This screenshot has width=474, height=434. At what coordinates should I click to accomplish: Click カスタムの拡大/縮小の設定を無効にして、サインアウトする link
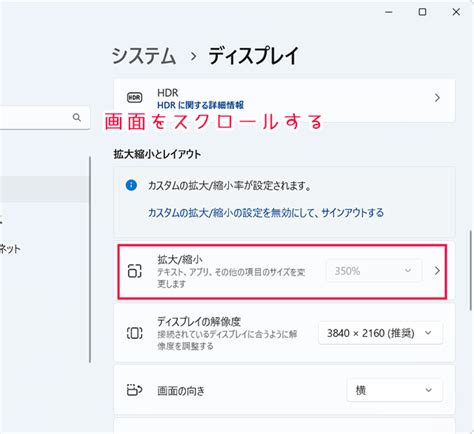[x=266, y=213]
